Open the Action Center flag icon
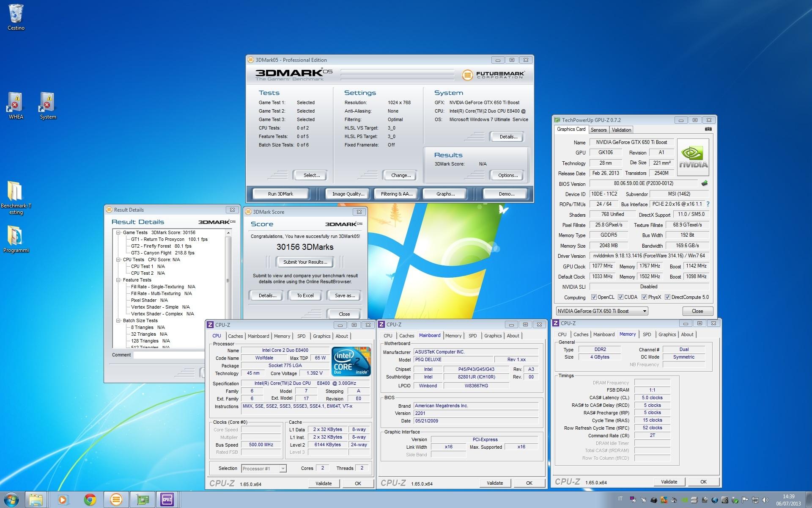 (745, 500)
